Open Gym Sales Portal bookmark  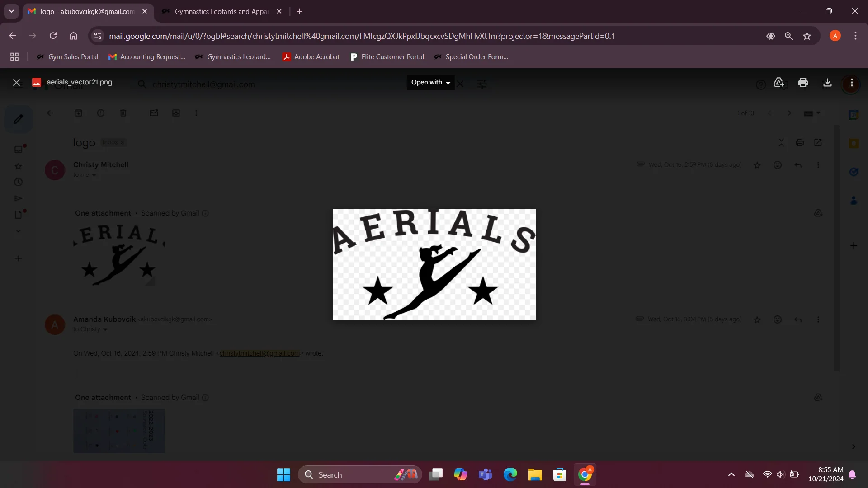[67, 56]
